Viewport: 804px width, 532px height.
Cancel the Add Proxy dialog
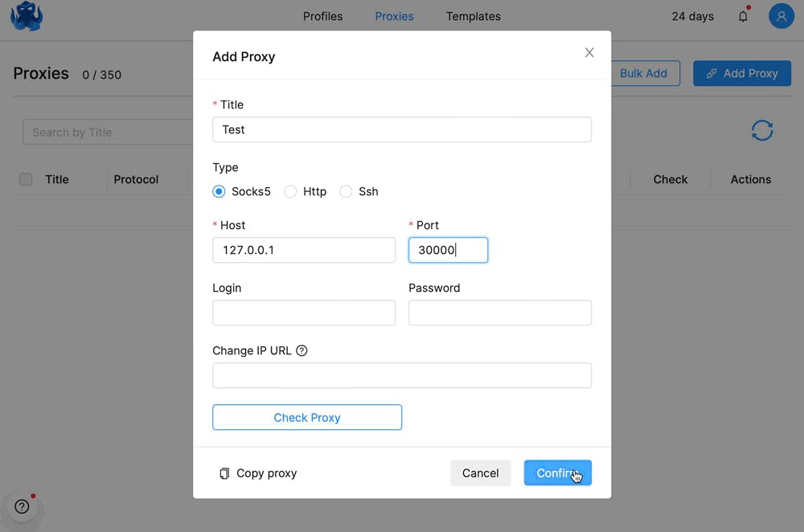coord(480,473)
